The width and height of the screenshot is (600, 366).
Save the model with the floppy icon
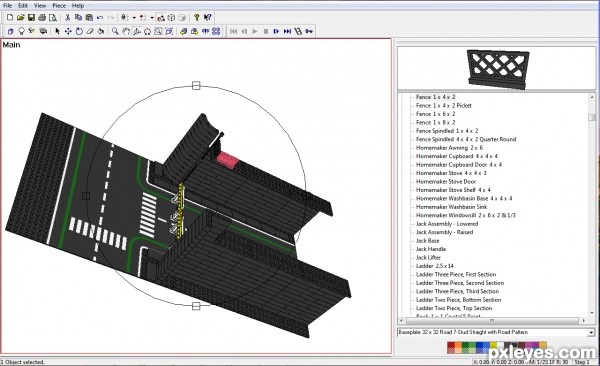pos(31,18)
